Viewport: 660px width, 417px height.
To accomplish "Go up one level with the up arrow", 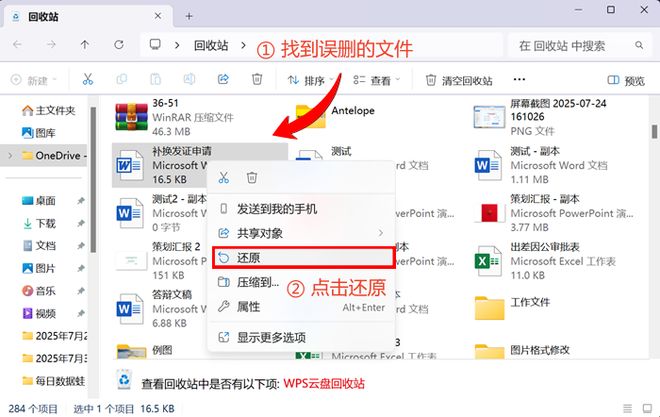I will point(85,44).
